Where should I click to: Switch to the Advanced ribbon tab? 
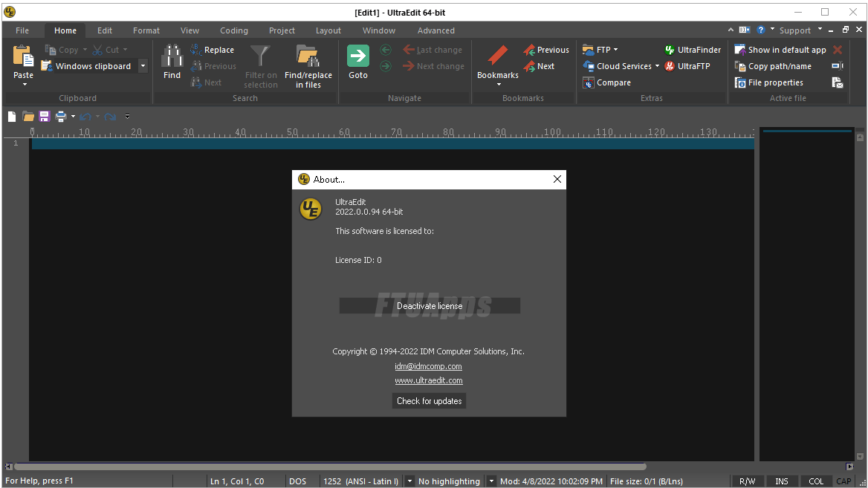436,30
